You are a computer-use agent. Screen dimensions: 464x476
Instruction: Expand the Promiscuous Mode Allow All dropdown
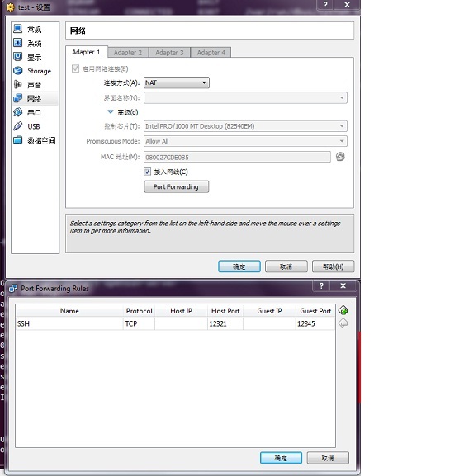(x=245, y=141)
